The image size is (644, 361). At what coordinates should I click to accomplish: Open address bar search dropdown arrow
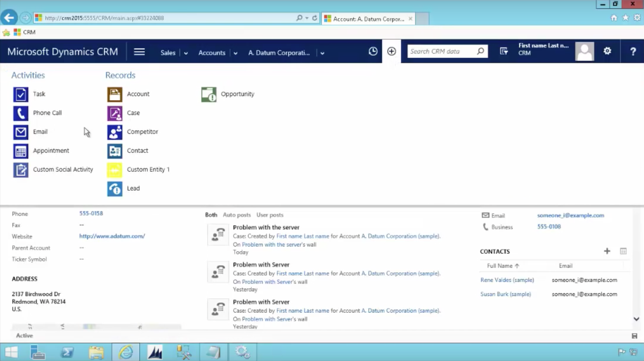tap(307, 18)
